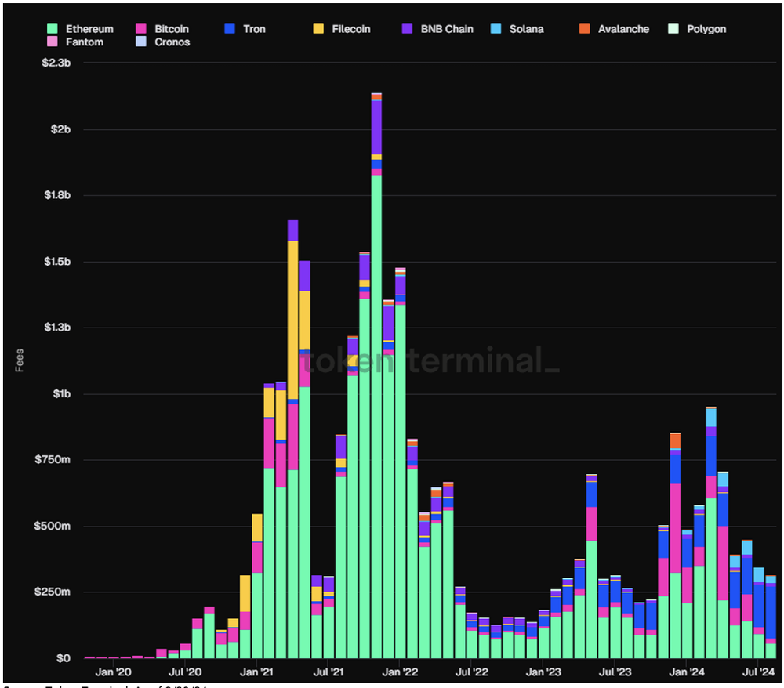
Task: Click the Jul '23 x-axis label
Action: pos(615,672)
